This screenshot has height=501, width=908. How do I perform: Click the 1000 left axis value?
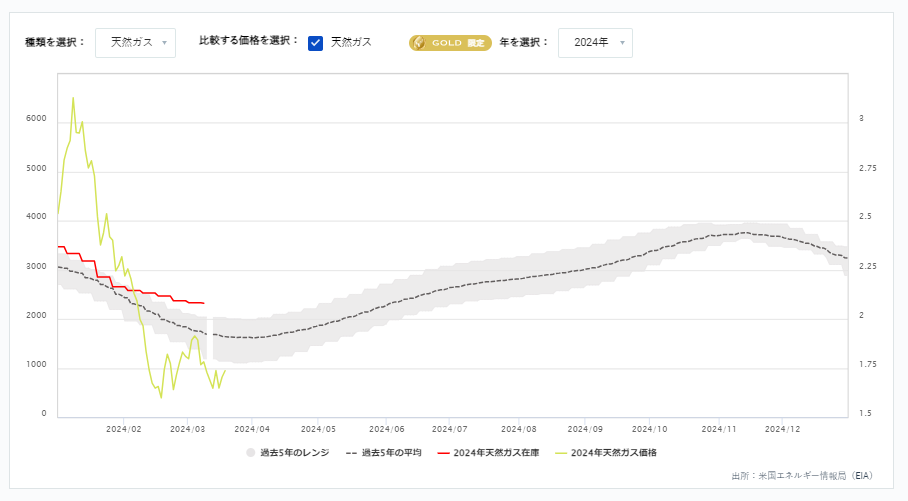tap(36, 364)
